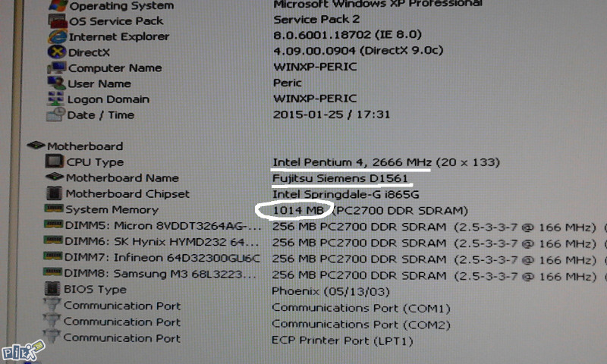Image resolution: width=607 pixels, height=364 pixels.
Task: Select the DIMM6: SK Hynix HYMD232 label
Action: [x=162, y=242]
